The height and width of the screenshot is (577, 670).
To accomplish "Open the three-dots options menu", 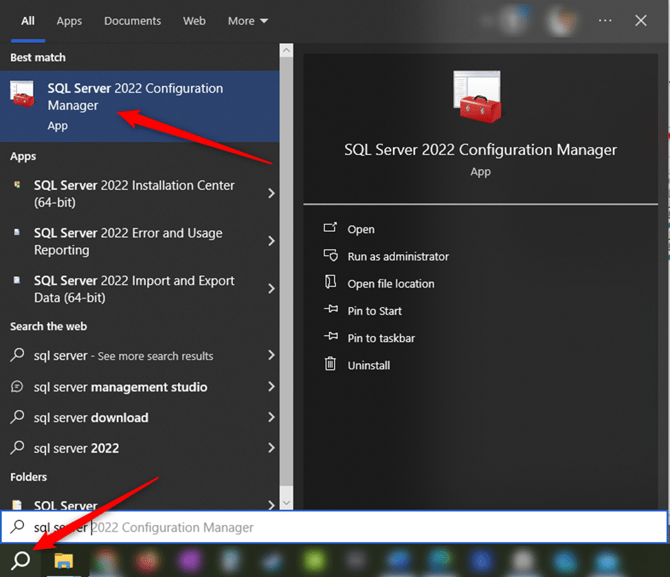I will tap(605, 20).
